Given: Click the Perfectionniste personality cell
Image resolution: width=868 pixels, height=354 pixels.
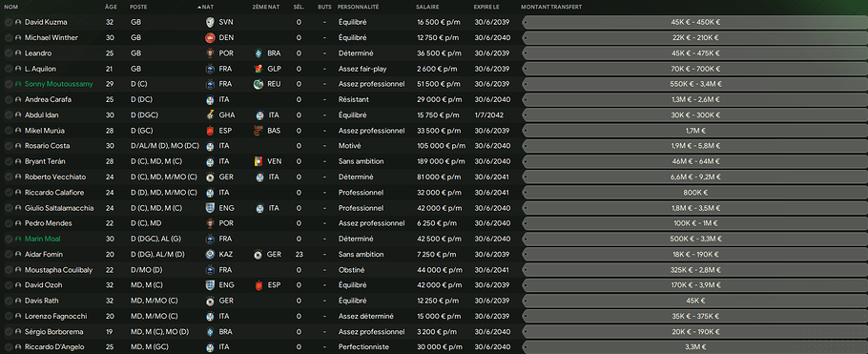Looking at the screenshot, I should [361, 347].
